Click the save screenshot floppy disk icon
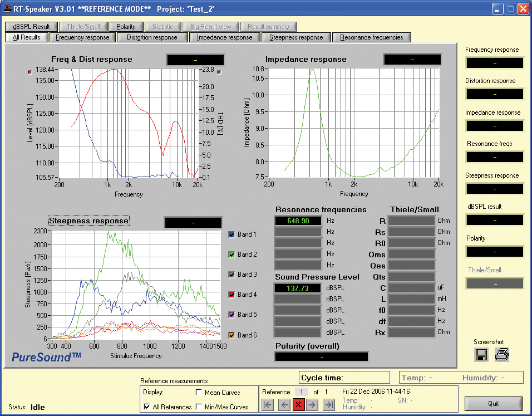The width and height of the screenshot is (532, 416). pos(481,355)
